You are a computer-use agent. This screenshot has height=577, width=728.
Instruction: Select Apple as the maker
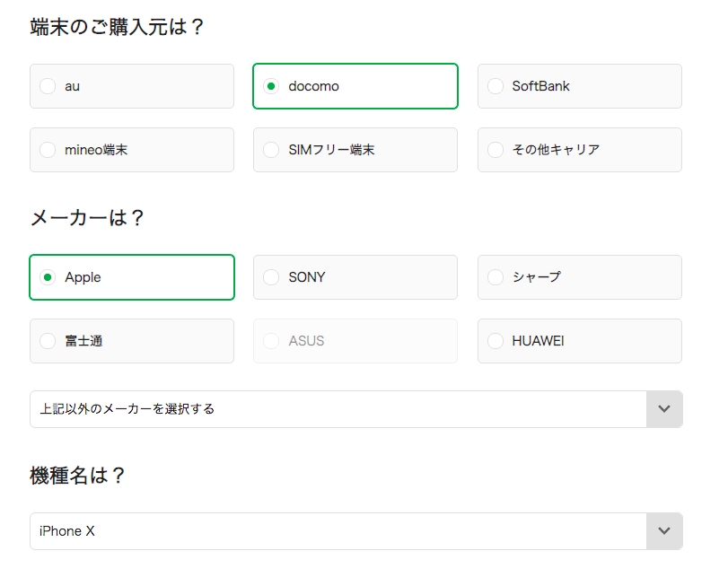pyautogui.click(x=132, y=277)
